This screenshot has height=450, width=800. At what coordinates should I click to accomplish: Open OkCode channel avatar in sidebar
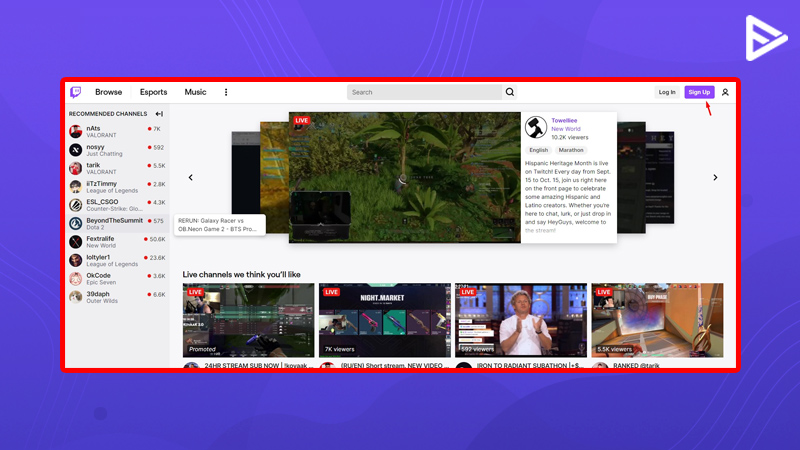(x=76, y=279)
